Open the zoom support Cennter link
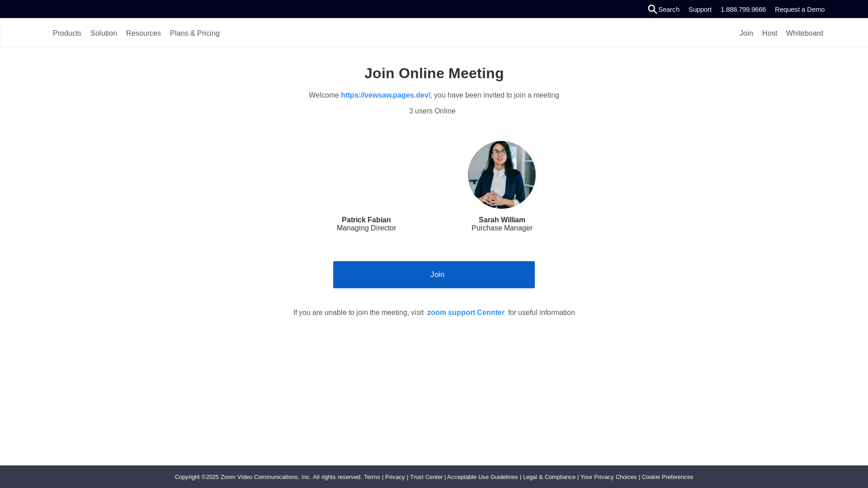The width and height of the screenshot is (868, 488). pos(466,313)
